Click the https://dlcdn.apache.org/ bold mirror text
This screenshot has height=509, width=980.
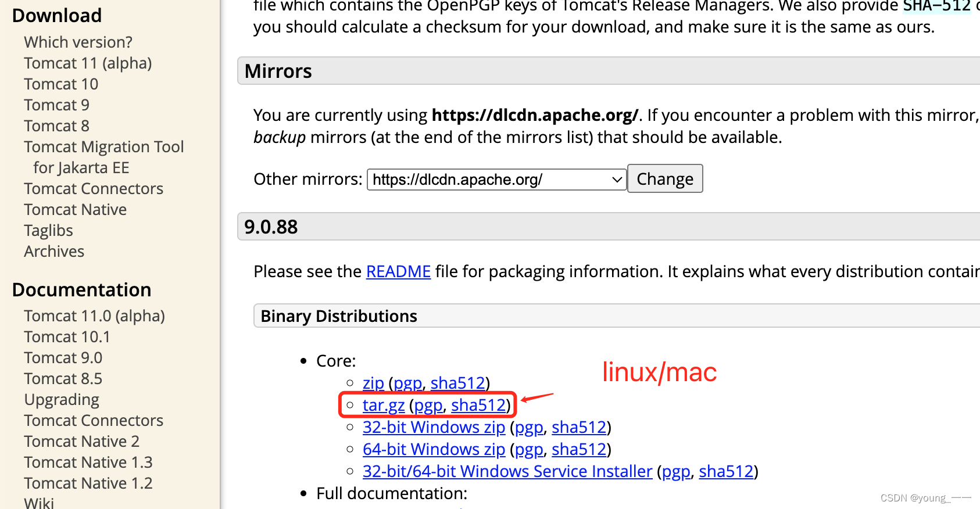(x=535, y=116)
